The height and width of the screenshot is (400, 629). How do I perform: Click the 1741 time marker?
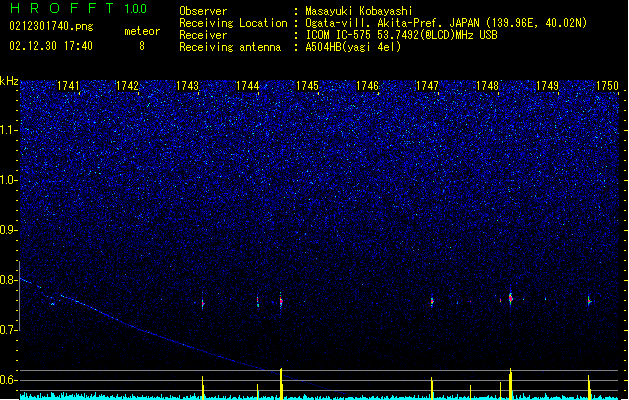[x=68, y=86]
